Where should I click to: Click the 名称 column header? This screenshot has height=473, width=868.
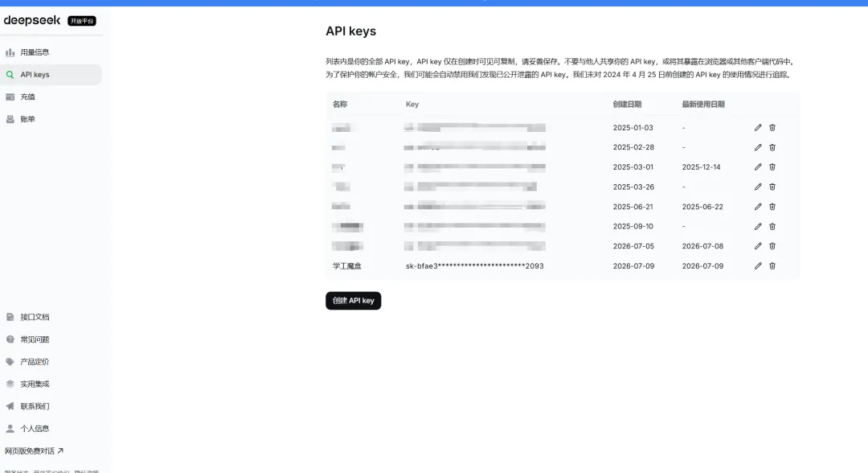(340, 104)
